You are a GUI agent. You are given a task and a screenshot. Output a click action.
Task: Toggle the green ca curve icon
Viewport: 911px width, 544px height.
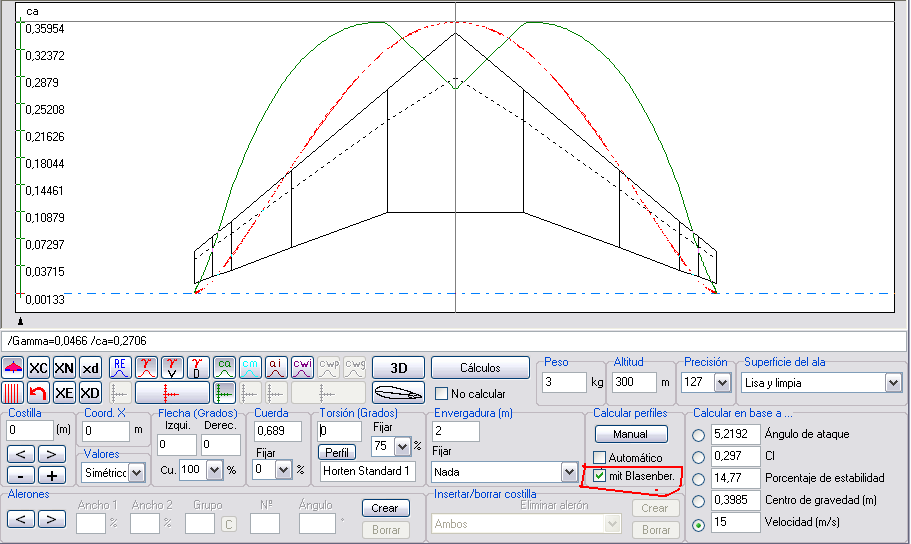224,368
